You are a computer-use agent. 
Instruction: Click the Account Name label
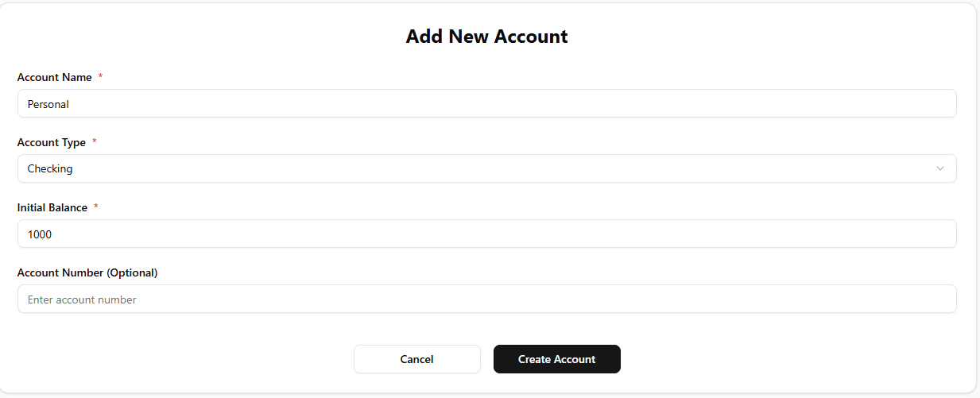click(x=54, y=77)
